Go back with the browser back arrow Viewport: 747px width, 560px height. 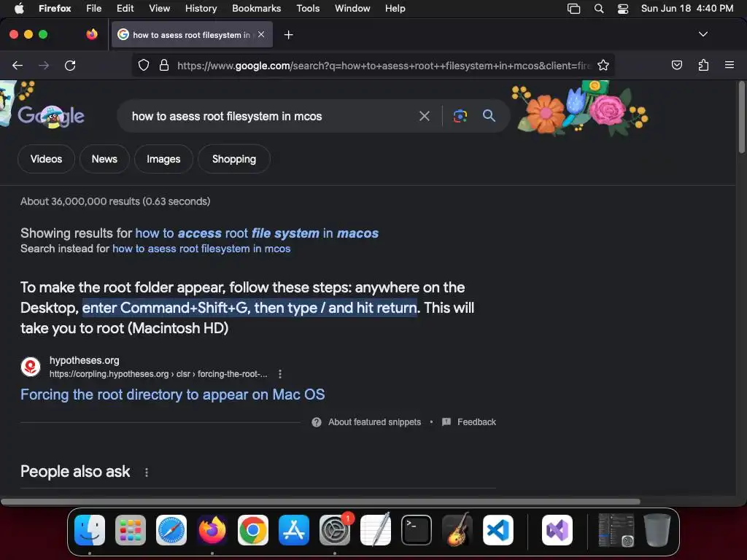point(18,65)
